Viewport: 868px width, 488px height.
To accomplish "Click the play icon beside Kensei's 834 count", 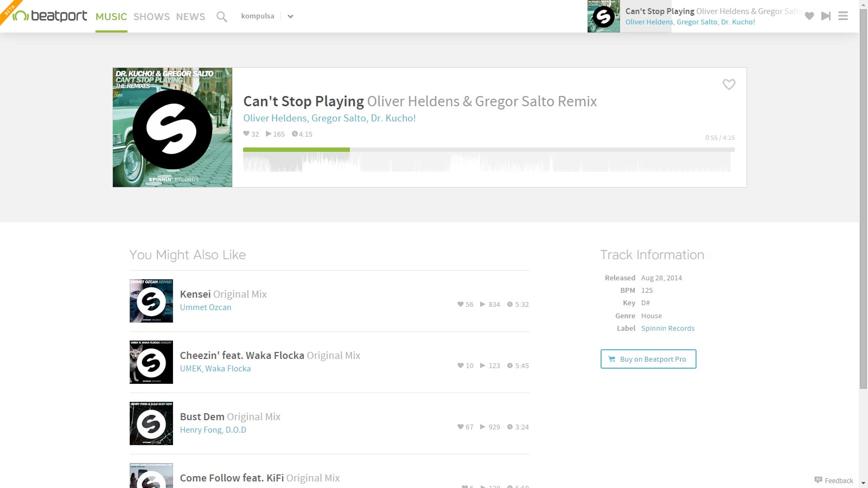I will 482,304.
